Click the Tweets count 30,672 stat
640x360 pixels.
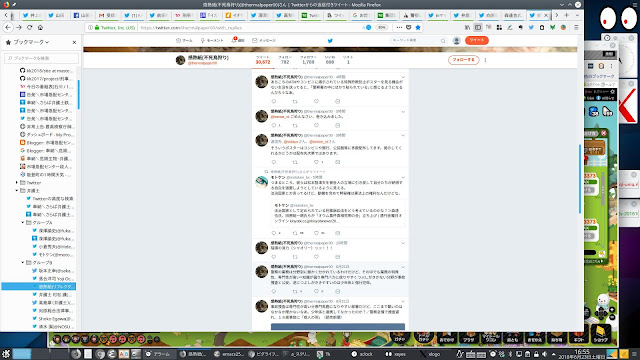(263, 60)
